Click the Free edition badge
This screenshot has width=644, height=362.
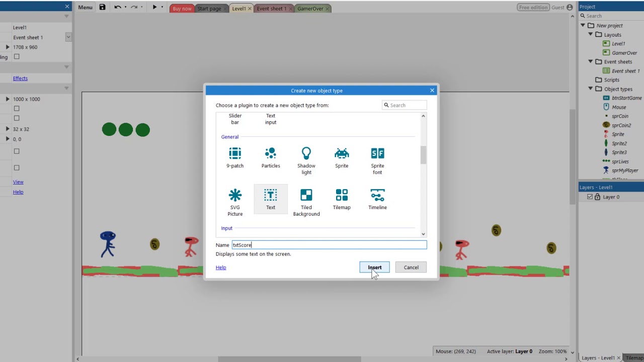(x=533, y=8)
